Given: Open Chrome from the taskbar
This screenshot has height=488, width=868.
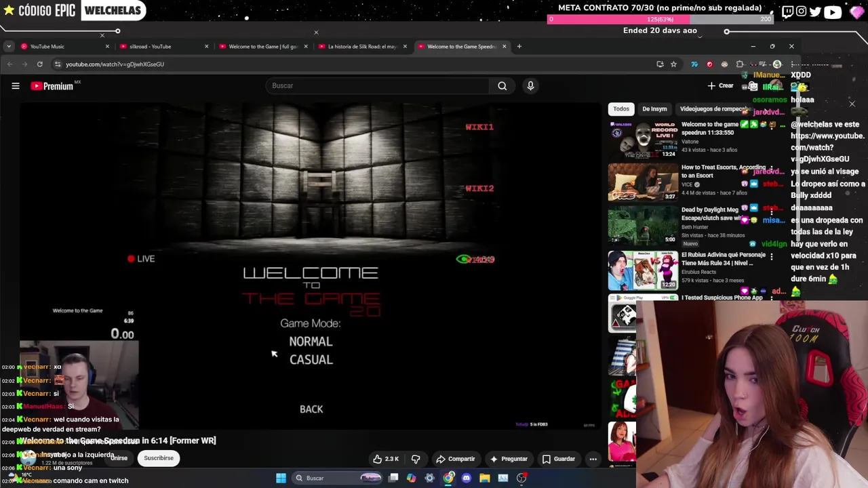Looking at the screenshot, I should (x=448, y=479).
